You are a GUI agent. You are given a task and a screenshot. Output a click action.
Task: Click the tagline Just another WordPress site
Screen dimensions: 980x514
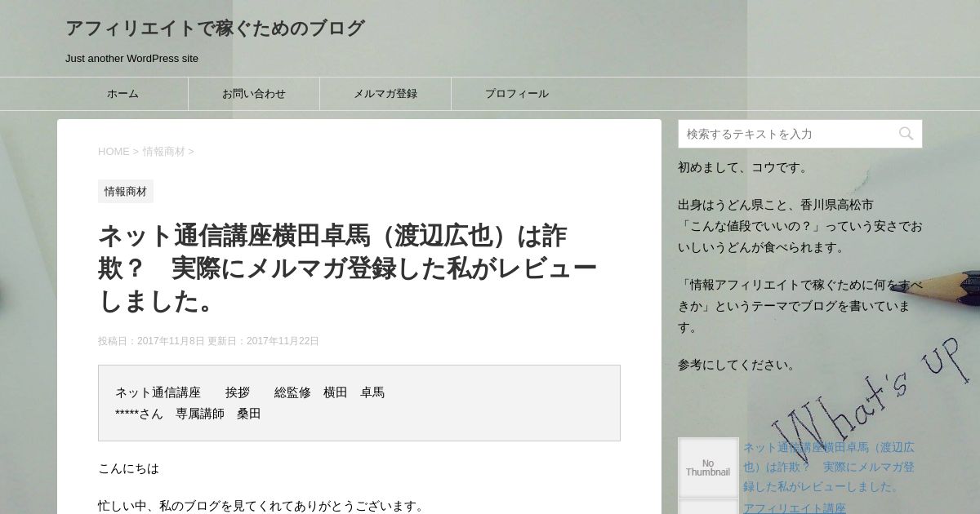click(x=131, y=59)
